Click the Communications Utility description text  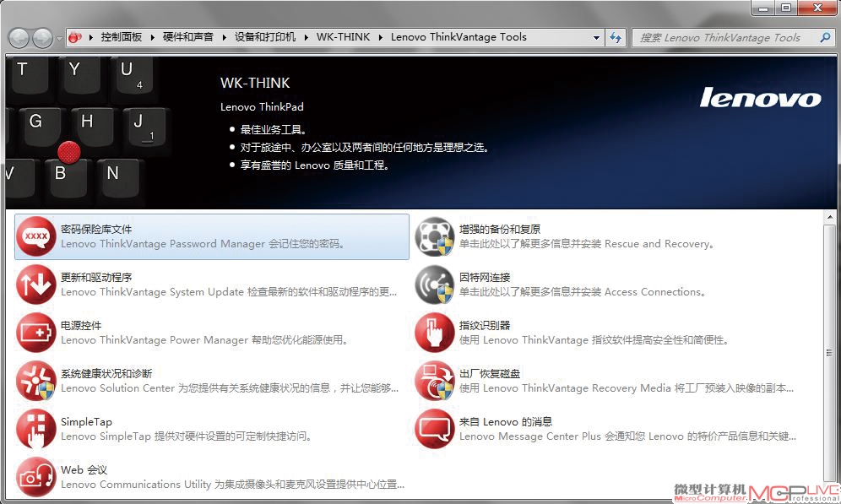[x=233, y=485]
